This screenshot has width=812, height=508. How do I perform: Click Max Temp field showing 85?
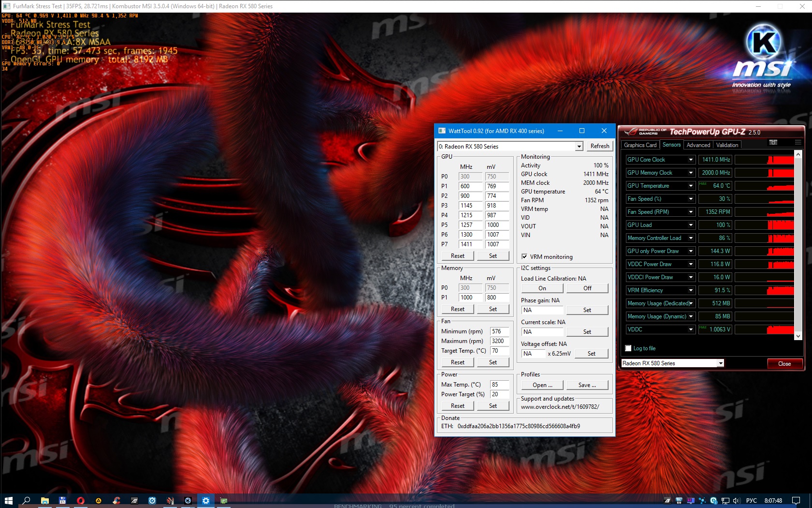pos(499,385)
